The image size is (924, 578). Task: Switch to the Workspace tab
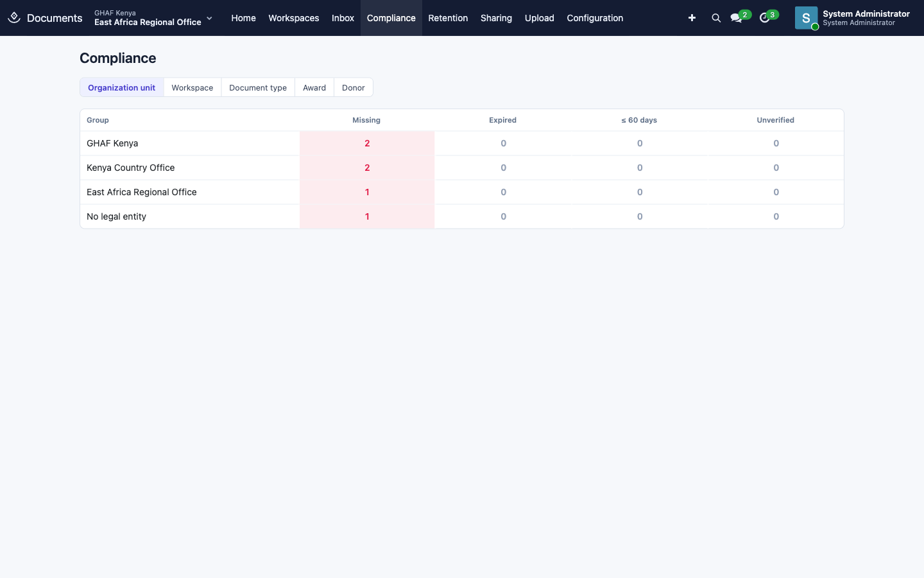[x=192, y=87]
